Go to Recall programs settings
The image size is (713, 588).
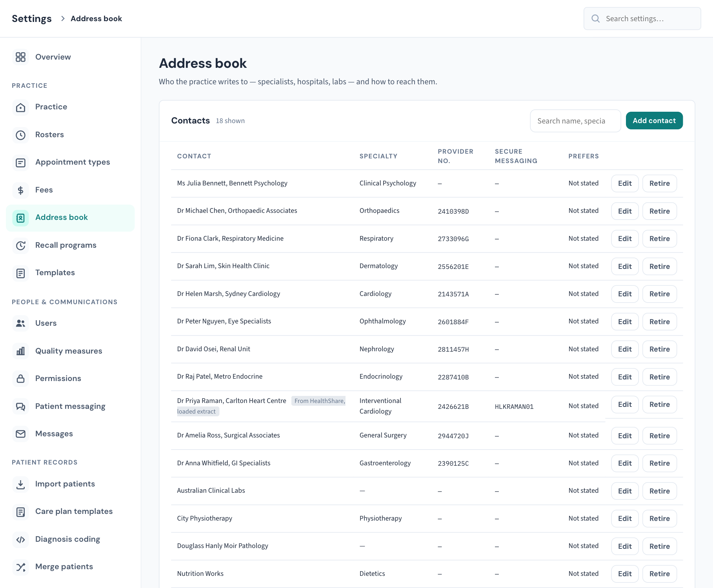(x=70, y=245)
